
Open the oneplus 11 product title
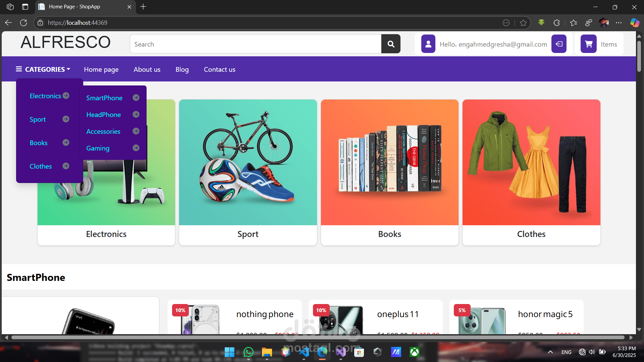click(x=398, y=314)
